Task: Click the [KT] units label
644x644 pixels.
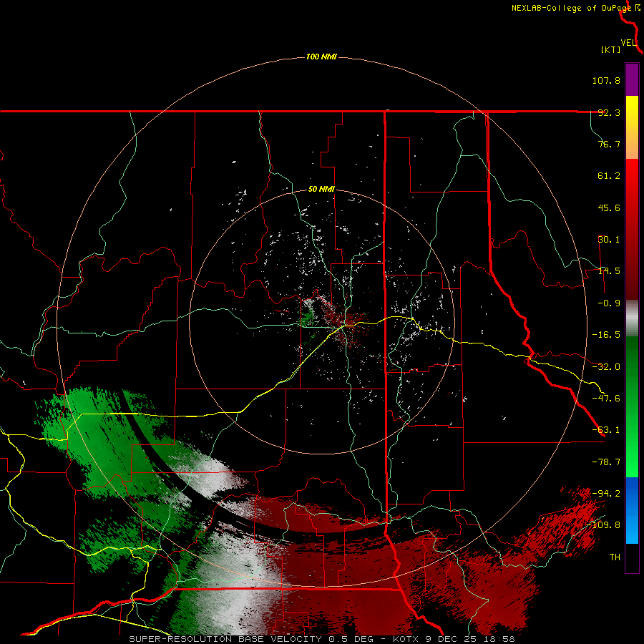Action: click(610, 49)
